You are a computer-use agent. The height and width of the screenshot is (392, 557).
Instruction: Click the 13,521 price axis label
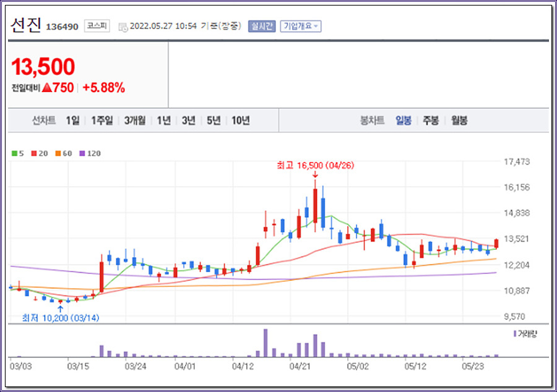pyautogui.click(x=517, y=239)
